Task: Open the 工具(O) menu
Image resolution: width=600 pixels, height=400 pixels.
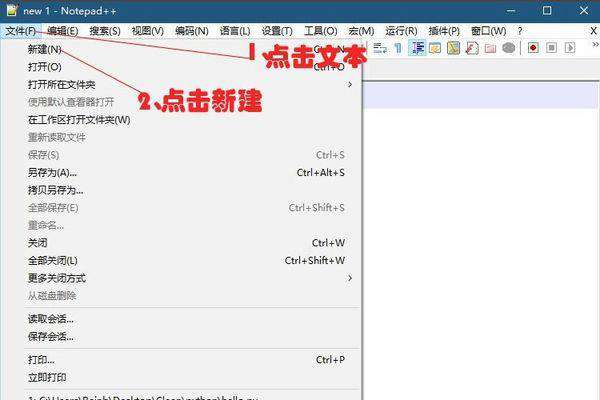Action: pyautogui.click(x=321, y=31)
